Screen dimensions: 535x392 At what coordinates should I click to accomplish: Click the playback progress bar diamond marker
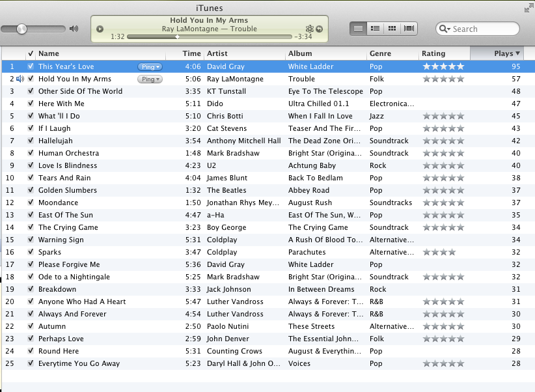pos(177,37)
